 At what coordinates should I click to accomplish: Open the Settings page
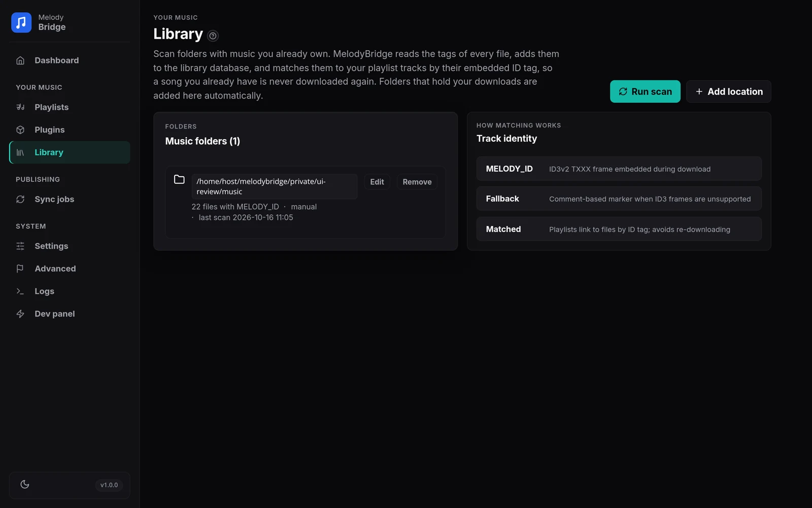(70, 246)
